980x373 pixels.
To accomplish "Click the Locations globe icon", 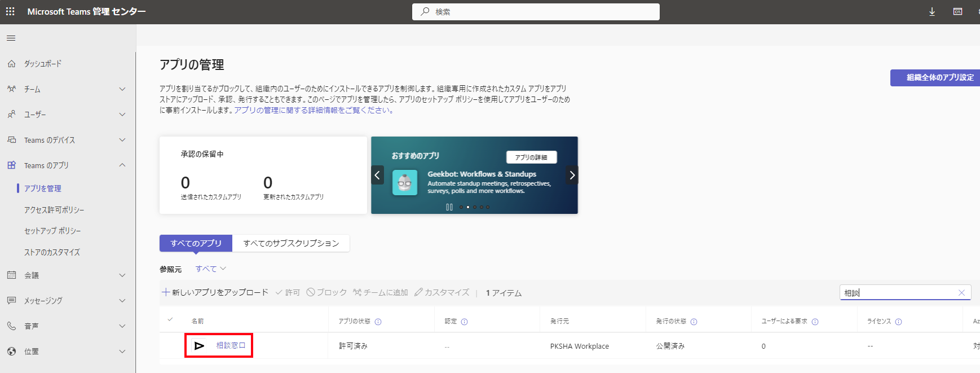I will click(x=12, y=352).
